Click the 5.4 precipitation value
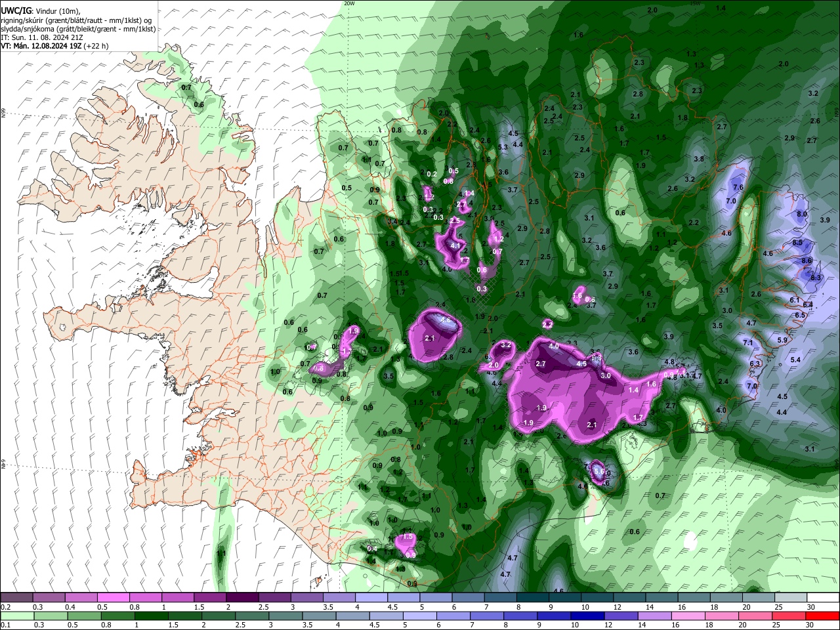840x630 pixels. pos(795,360)
